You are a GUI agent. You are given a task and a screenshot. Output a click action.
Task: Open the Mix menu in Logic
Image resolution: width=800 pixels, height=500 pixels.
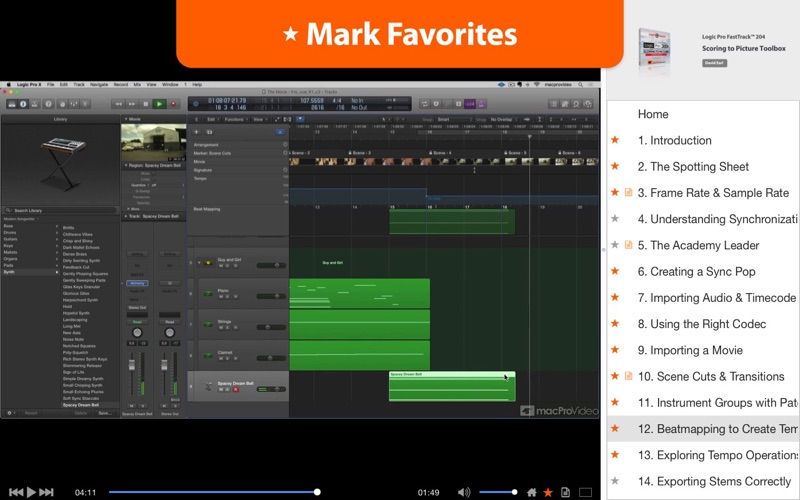[137, 85]
